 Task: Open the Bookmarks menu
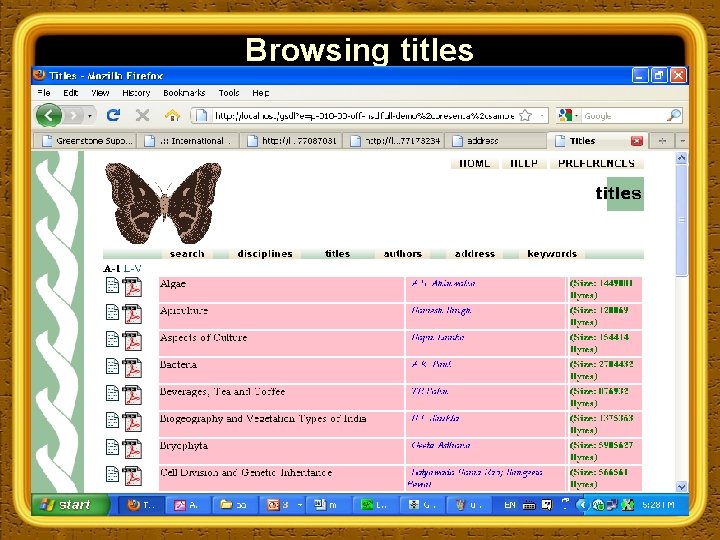(x=184, y=93)
